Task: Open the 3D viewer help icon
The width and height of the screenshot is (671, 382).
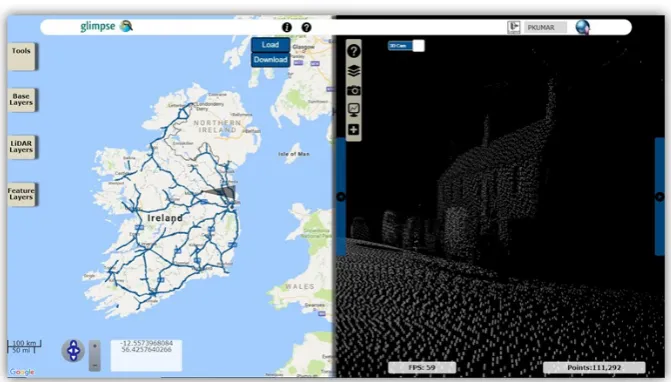Action: coord(353,51)
